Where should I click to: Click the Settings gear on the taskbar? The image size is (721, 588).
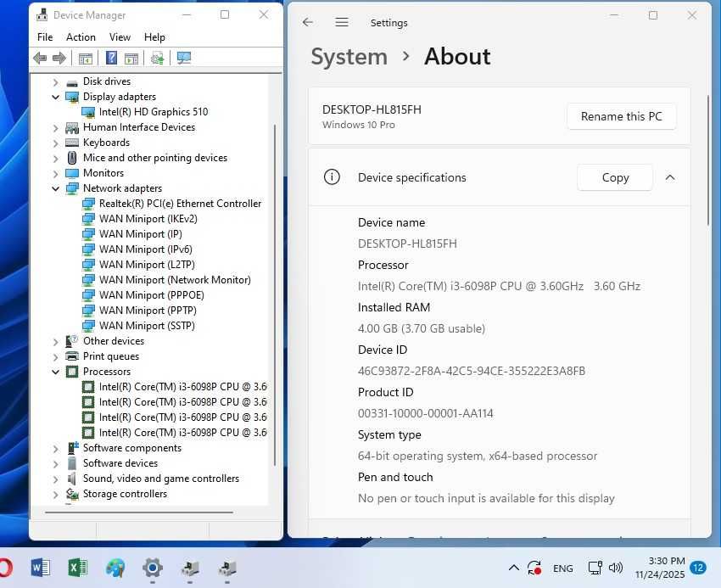(153, 568)
